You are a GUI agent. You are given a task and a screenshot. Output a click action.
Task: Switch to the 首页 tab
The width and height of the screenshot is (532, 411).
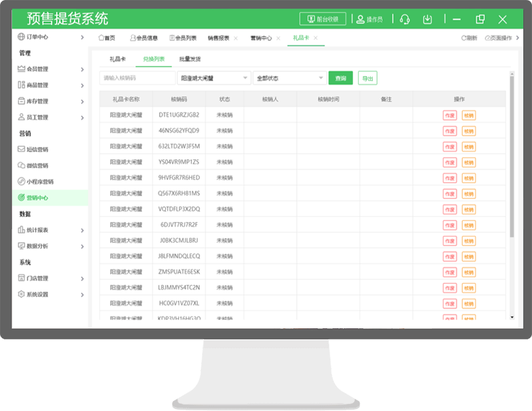[x=107, y=38]
